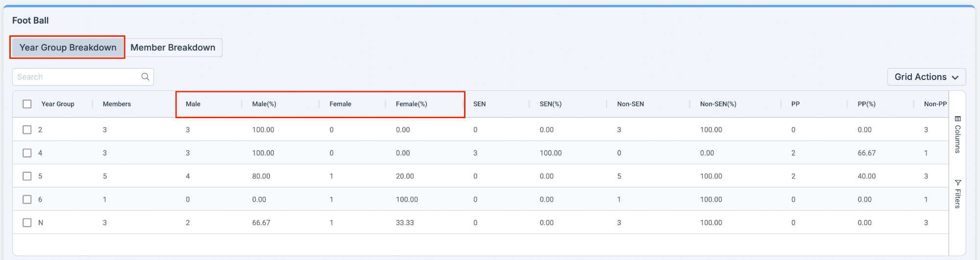The height and width of the screenshot is (260, 980).
Task: Check the Year Group 6 row checkbox
Action: click(x=27, y=200)
